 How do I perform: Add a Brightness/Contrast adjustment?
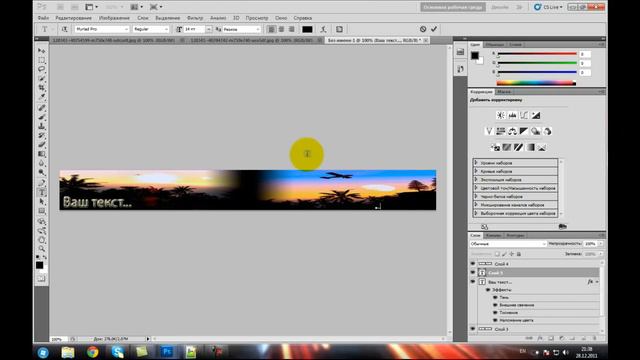pos(500,116)
